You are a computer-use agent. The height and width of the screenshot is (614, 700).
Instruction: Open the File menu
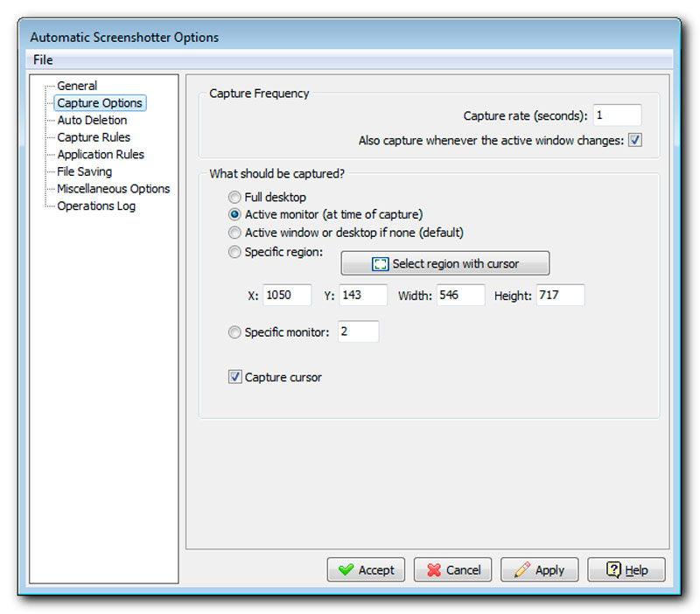coord(43,59)
